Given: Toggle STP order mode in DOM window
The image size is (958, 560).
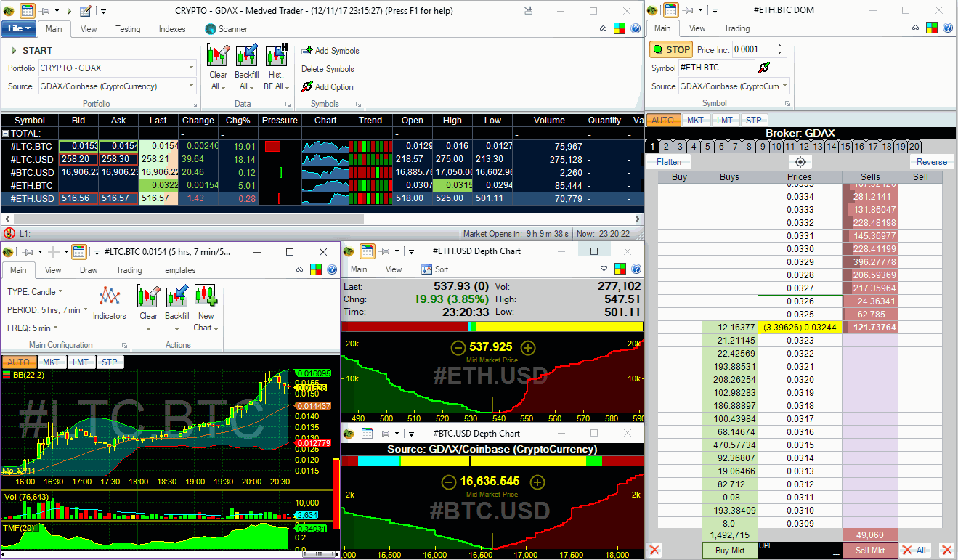Looking at the screenshot, I should [753, 121].
